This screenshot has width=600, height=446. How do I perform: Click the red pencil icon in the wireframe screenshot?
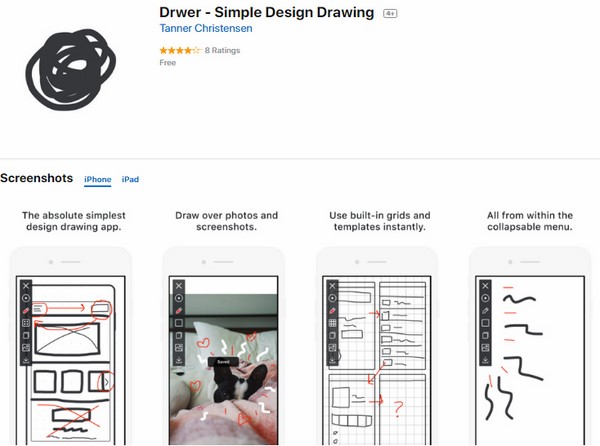(26, 311)
